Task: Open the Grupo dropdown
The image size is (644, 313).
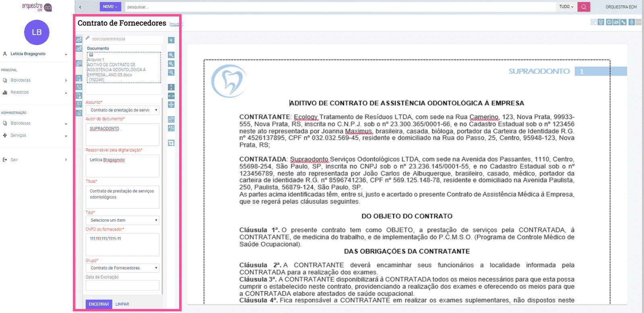Action: click(x=122, y=268)
